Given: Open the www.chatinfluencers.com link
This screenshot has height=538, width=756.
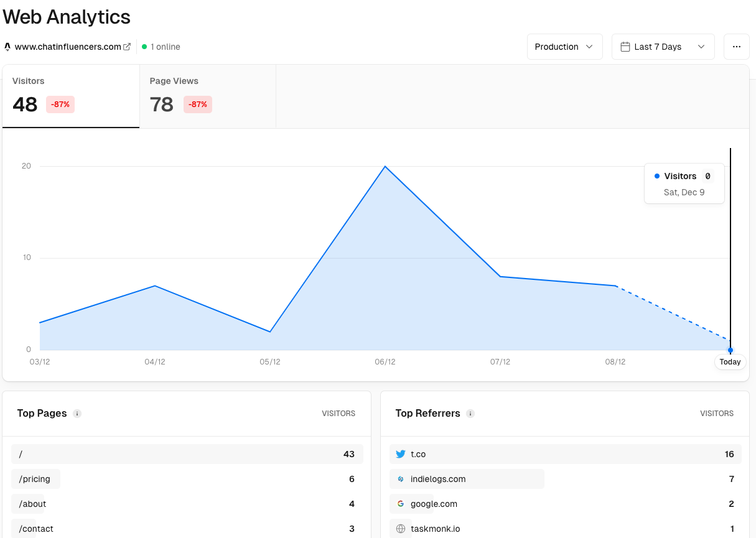Looking at the screenshot, I should (68, 47).
